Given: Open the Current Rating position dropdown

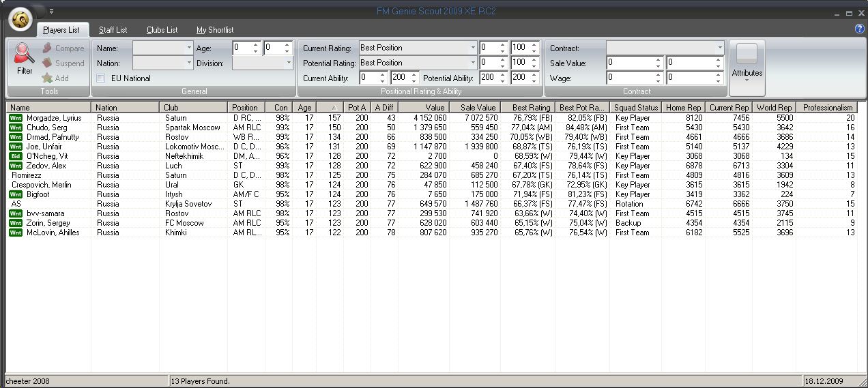Looking at the screenshot, I should pyautogui.click(x=472, y=48).
